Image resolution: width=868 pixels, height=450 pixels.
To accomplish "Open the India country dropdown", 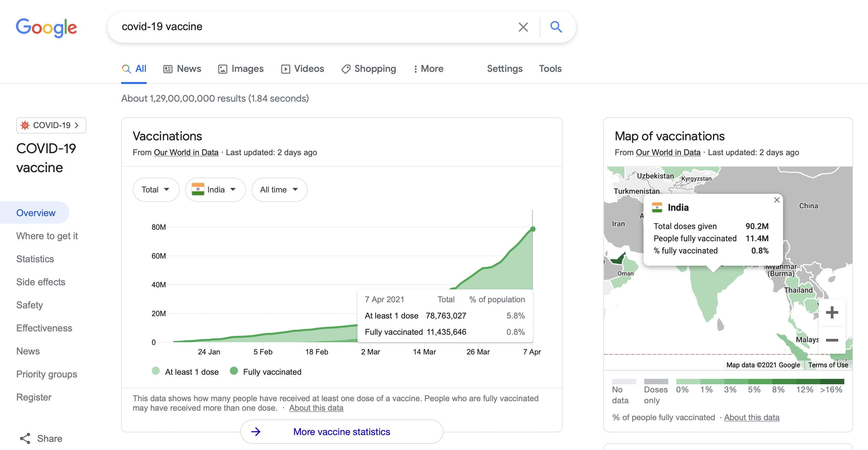I will click(x=215, y=190).
